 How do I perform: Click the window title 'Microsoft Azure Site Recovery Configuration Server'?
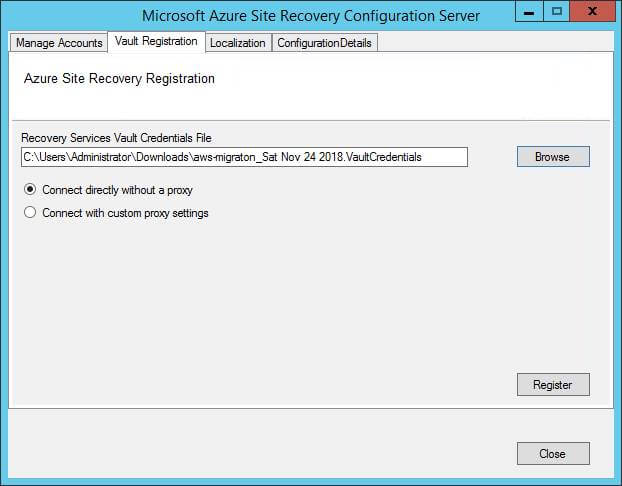coord(311,16)
